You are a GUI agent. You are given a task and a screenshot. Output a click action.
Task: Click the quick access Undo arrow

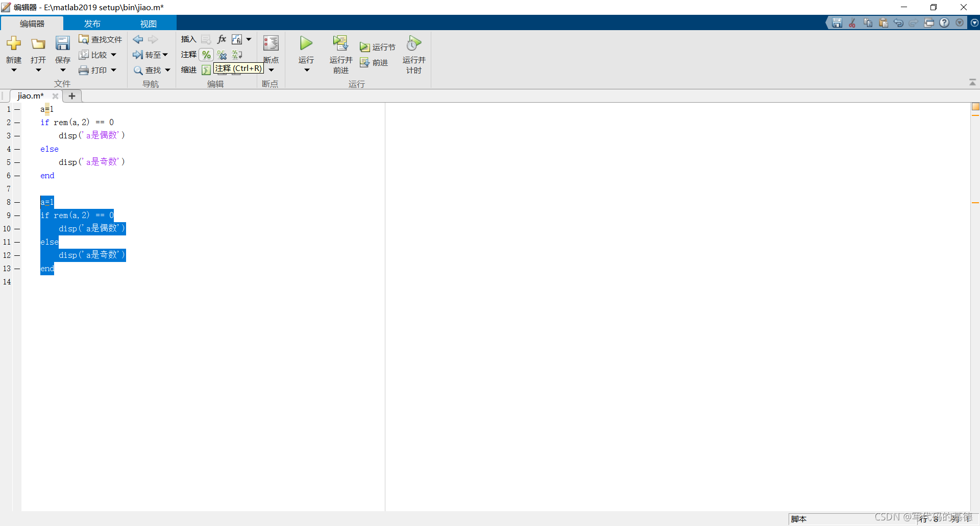(x=898, y=22)
